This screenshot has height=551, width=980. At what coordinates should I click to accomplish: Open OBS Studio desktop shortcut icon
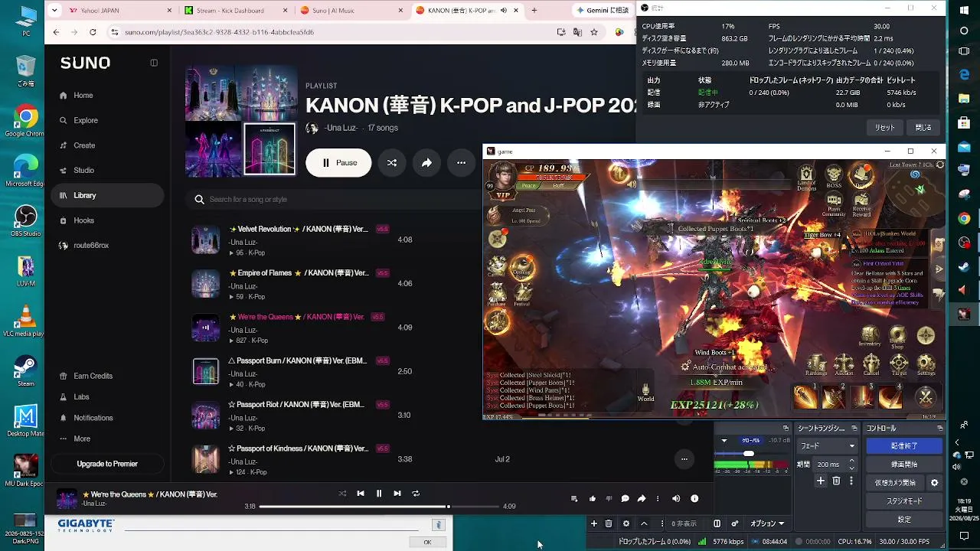point(26,220)
